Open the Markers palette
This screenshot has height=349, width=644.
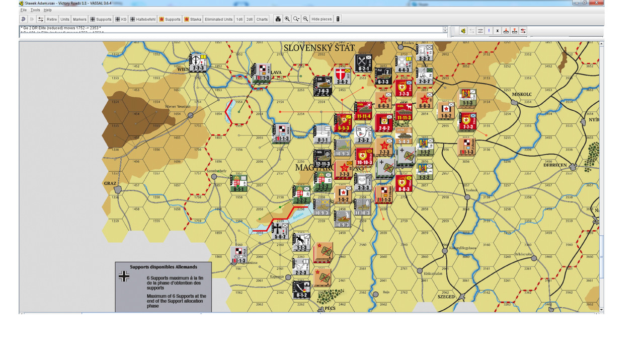79,19
